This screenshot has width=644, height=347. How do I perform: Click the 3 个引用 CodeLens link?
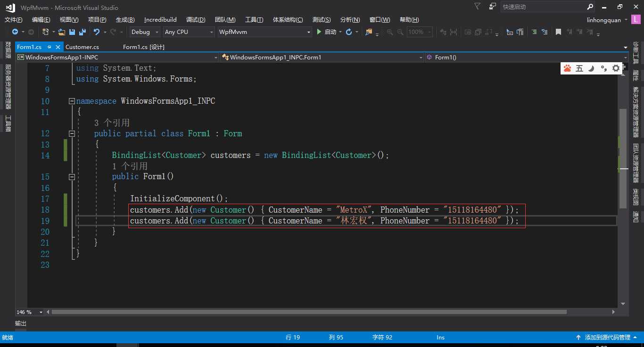coord(112,123)
